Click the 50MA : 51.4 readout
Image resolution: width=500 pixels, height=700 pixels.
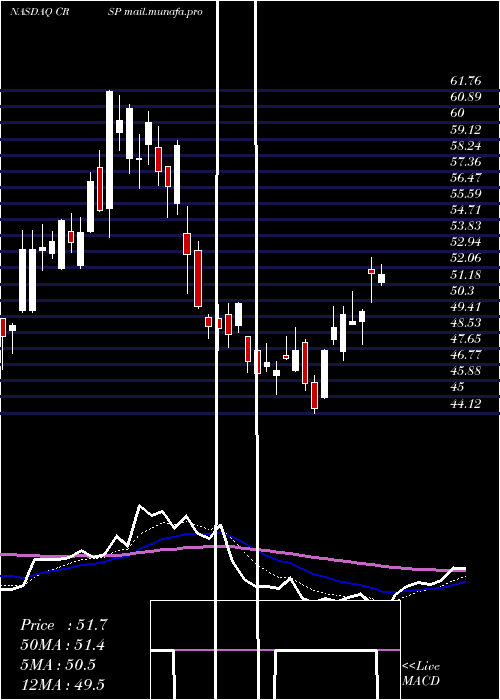(x=64, y=645)
